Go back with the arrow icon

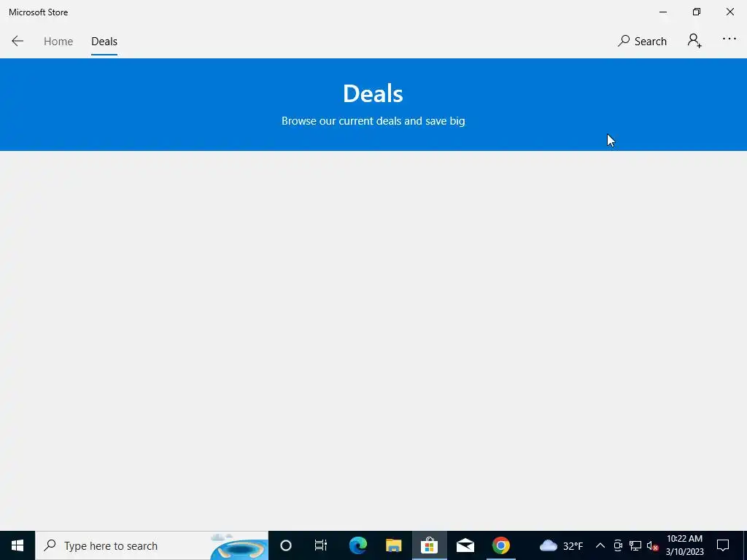coord(18,41)
